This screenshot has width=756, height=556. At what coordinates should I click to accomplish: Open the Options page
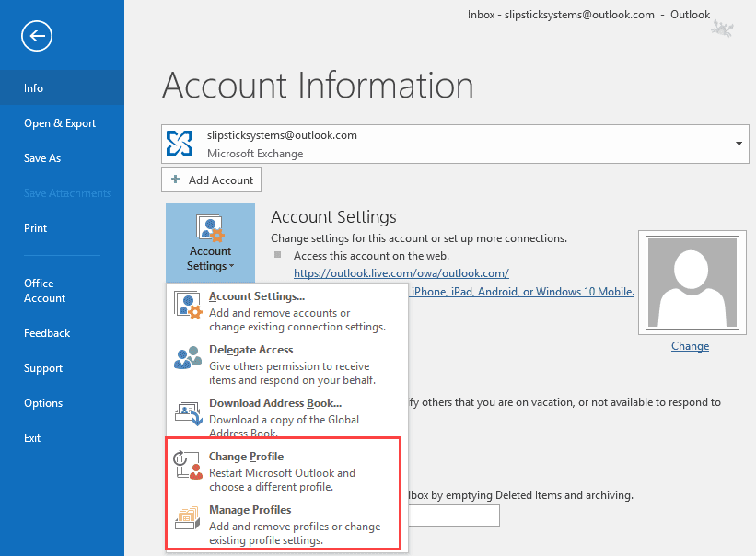[43, 402]
